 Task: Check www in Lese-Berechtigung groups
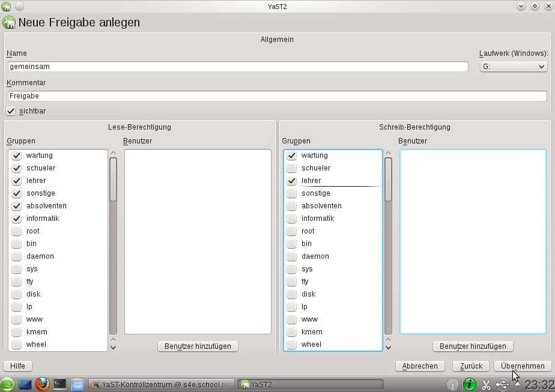(16, 319)
